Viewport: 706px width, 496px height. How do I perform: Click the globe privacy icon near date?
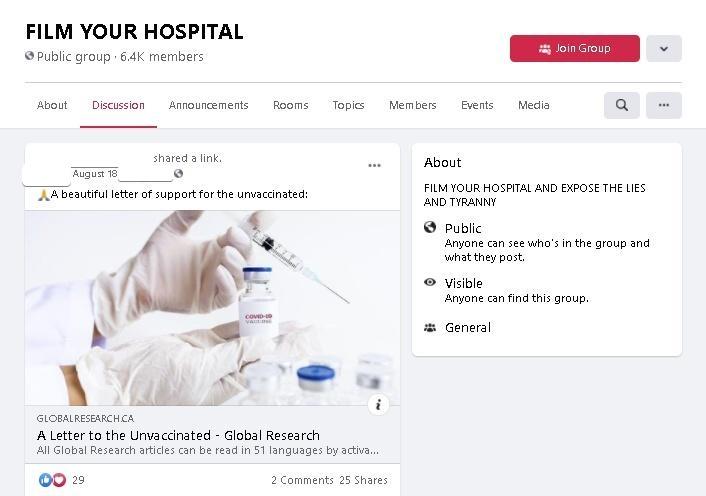tap(178, 174)
